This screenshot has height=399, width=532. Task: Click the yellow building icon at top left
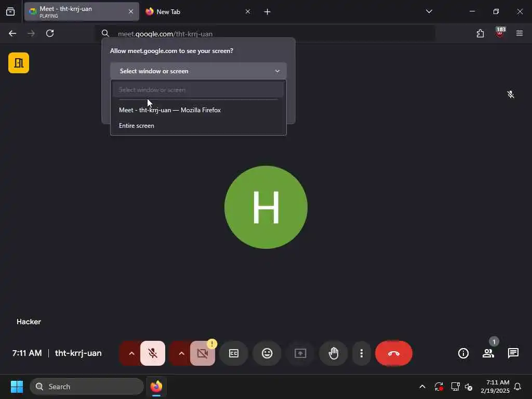tap(19, 63)
